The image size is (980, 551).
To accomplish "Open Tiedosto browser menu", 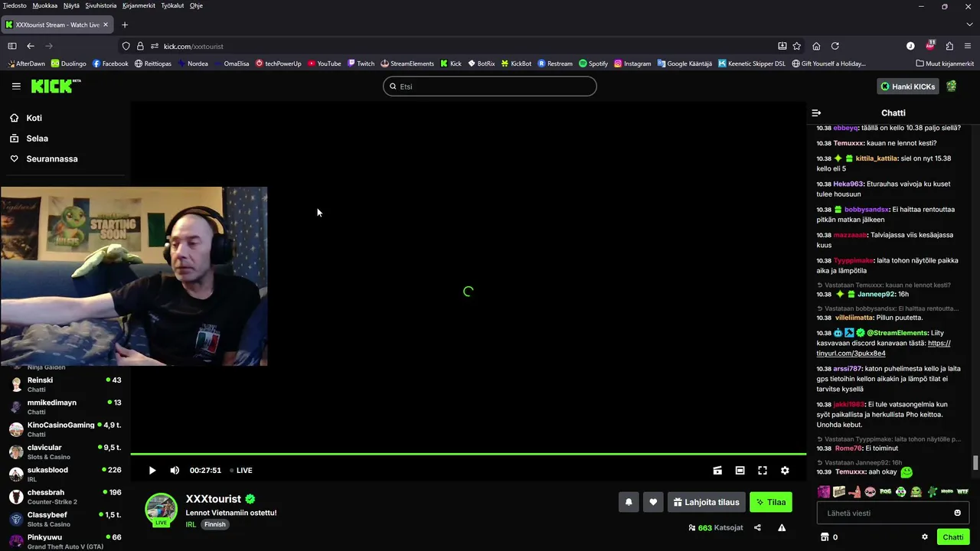I will coord(15,5).
